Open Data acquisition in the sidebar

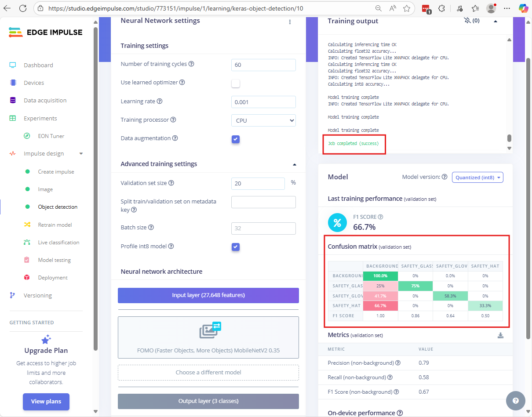pos(45,101)
